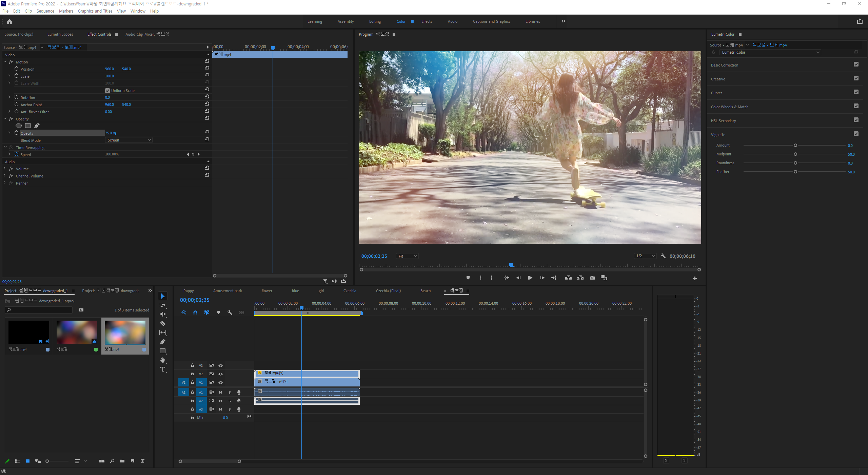The width and height of the screenshot is (868, 475).
Task: Adjust the Vignette Amount slider
Action: point(795,146)
